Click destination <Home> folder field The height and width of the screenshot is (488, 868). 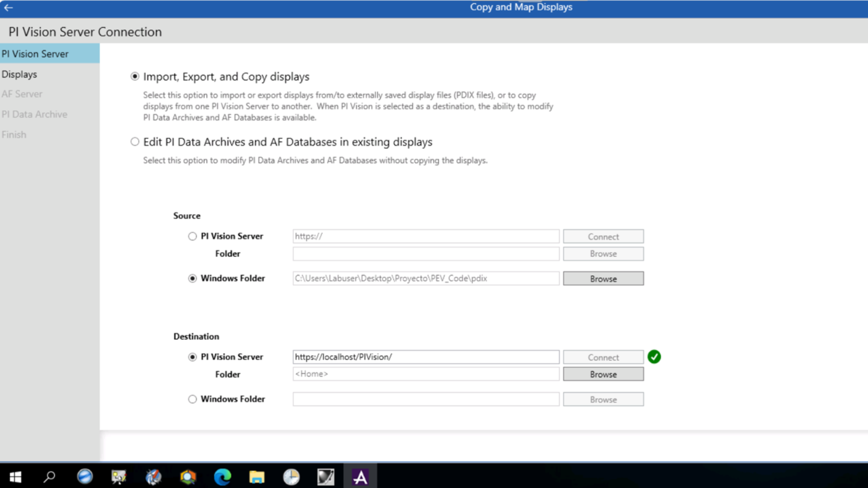426,374
